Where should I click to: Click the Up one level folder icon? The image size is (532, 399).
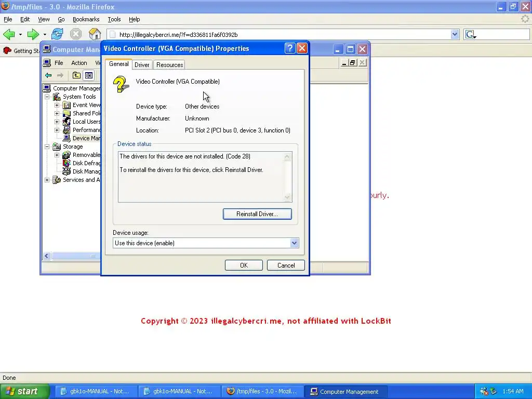(x=76, y=75)
